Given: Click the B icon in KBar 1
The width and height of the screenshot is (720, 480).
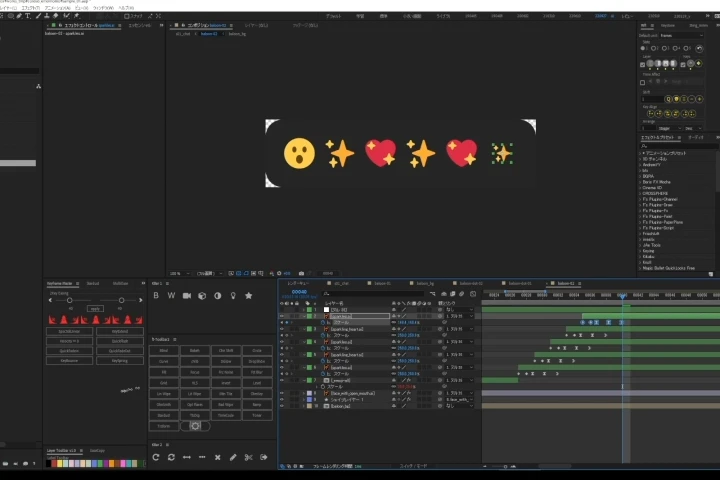Looking at the screenshot, I should (156, 296).
